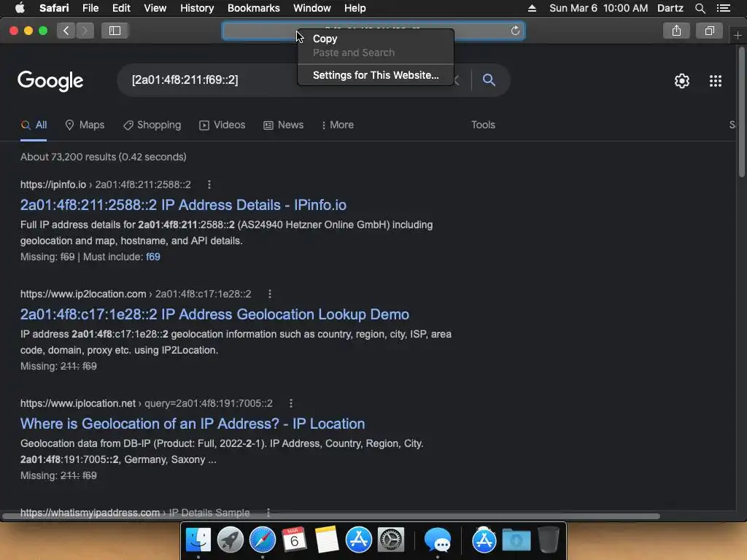Viewport: 747px width, 560px height.
Task: Open the IP Address Geolocation Lookup Demo result
Action: (x=214, y=314)
